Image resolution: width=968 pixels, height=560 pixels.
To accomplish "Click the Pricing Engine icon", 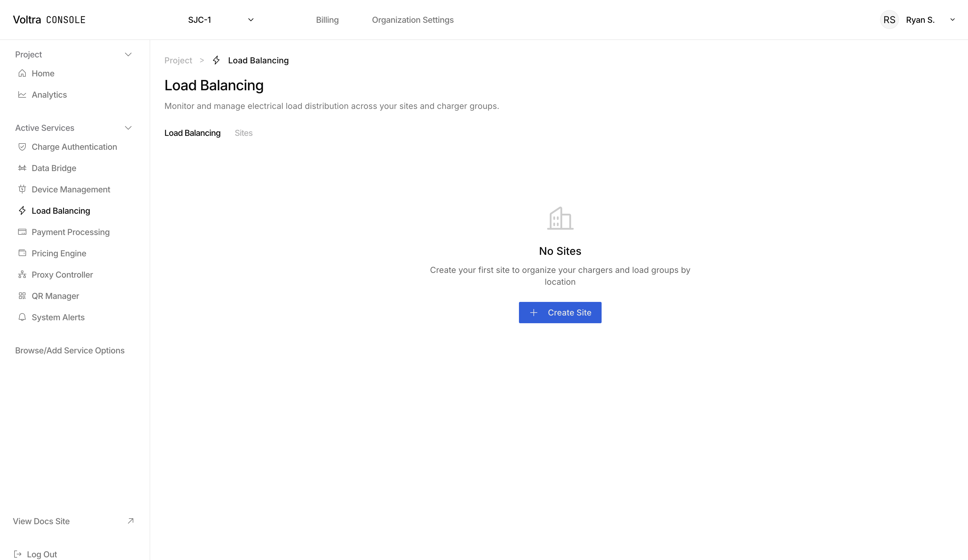I will (x=22, y=253).
